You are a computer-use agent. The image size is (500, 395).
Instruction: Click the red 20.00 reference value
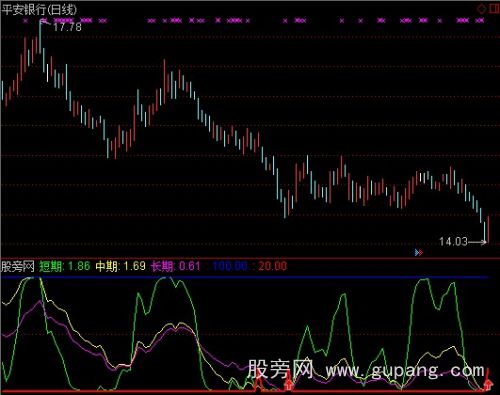pos(272,266)
